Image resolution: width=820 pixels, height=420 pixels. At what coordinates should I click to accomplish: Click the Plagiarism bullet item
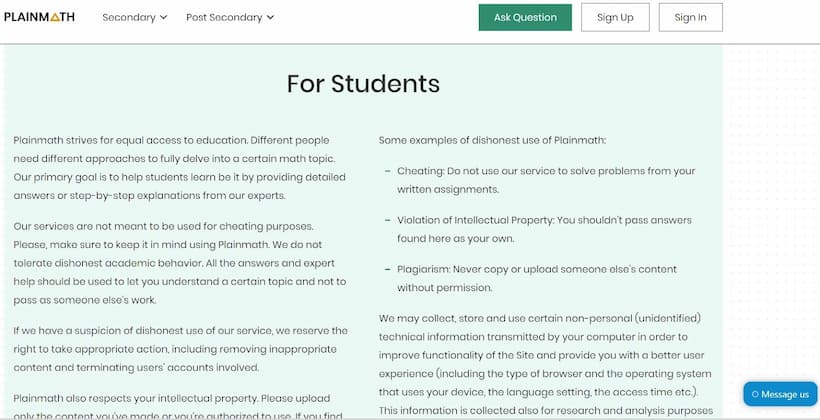coord(537,278)
